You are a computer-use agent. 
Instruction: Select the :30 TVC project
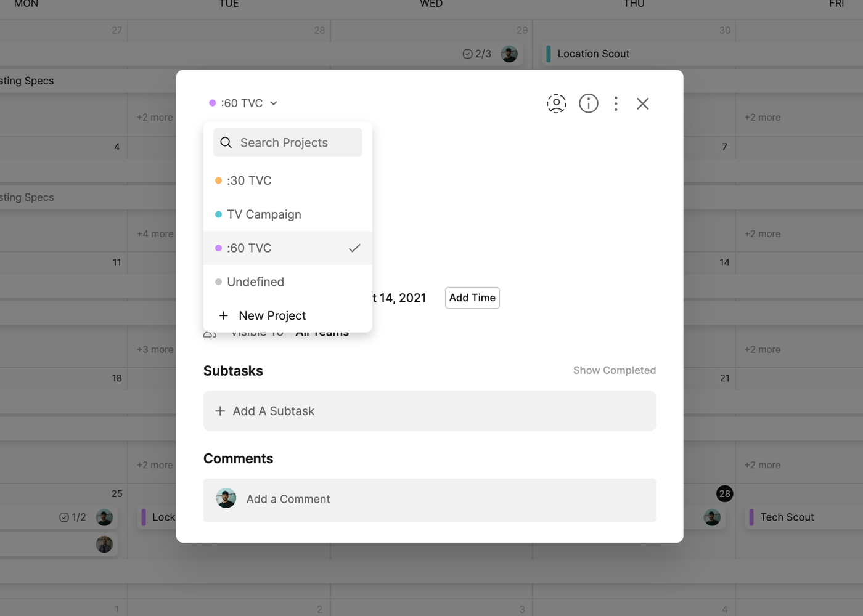tap(249, 180)
